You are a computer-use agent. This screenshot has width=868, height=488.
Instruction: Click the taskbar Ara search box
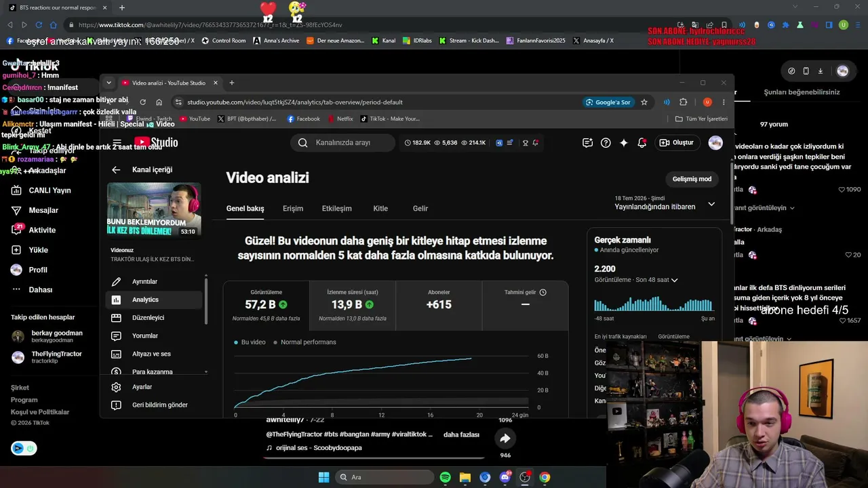pos(384,477)
